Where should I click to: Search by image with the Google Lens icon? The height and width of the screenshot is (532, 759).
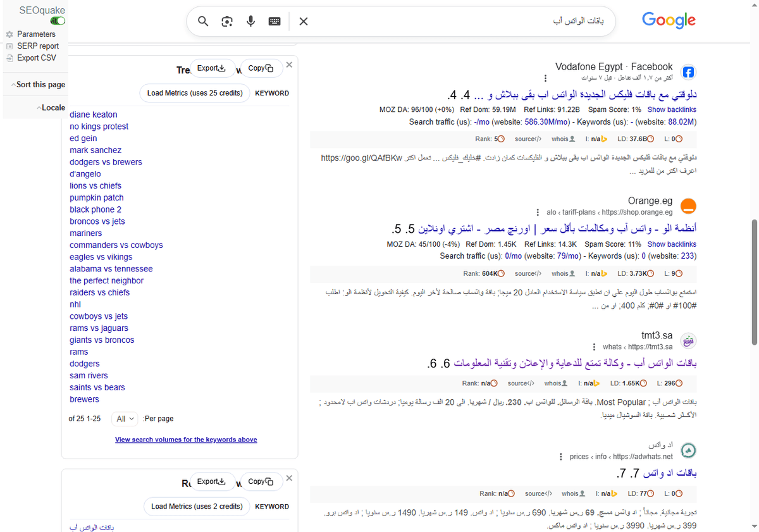226,21
